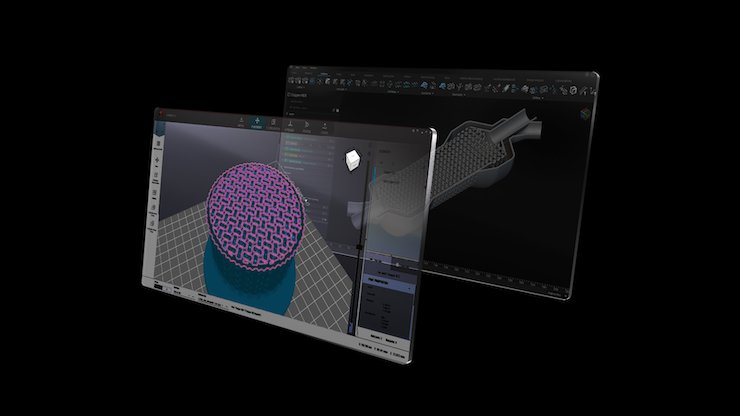Select the highlighted blue tab in front toolbar
This screenshot has height=416, width=740.
tap(257, 121)
